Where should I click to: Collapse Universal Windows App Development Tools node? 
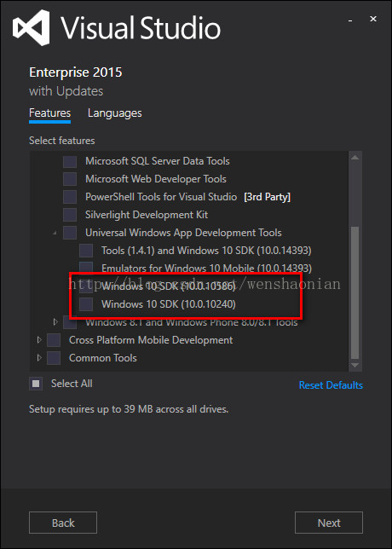55,233
